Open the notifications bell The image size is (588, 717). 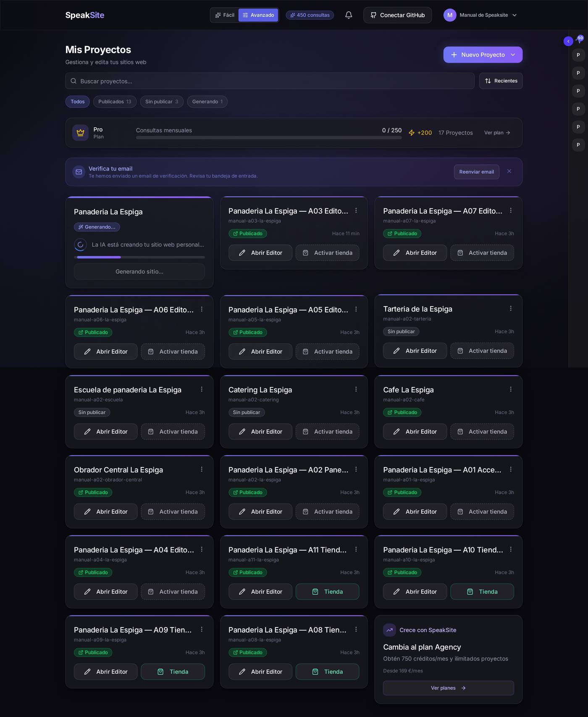pyautogui.click(x=349, y=15)
